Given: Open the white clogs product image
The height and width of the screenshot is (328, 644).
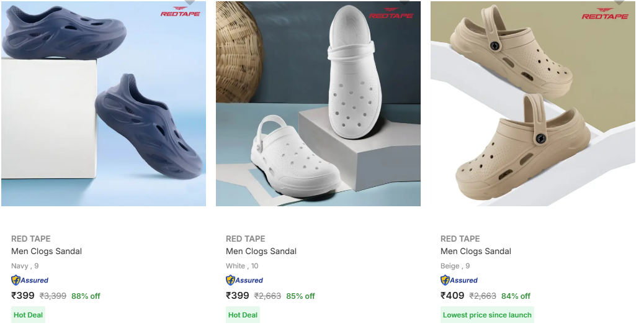Looking at the screenshot, I should pyautogui.click(x=318, y=103).
